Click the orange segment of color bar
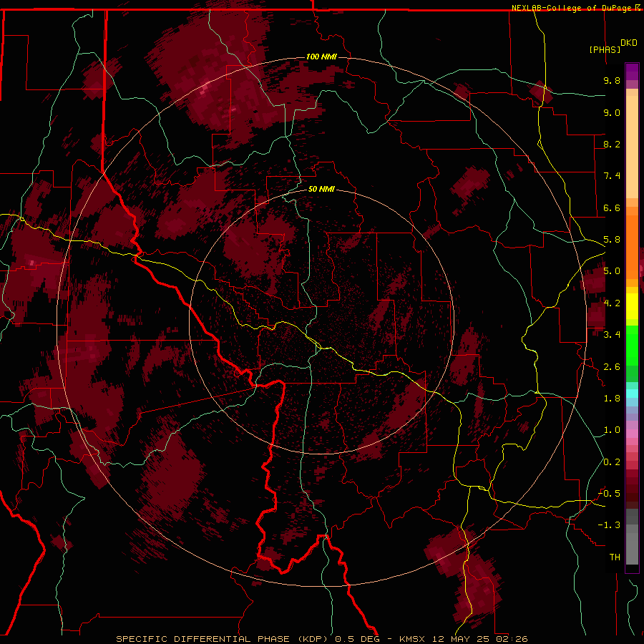The width and height of the screenshot is (644, 644). [632, 246]
